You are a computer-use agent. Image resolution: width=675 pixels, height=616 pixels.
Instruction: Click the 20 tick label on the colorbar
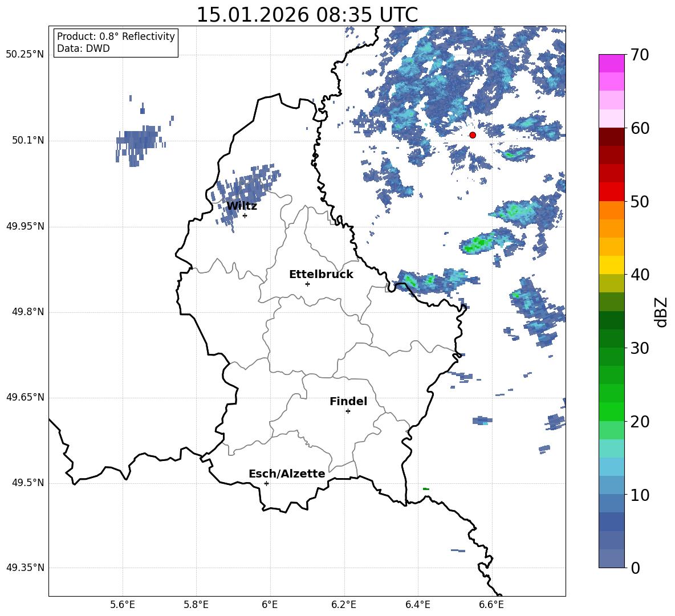tap(640, 422)
